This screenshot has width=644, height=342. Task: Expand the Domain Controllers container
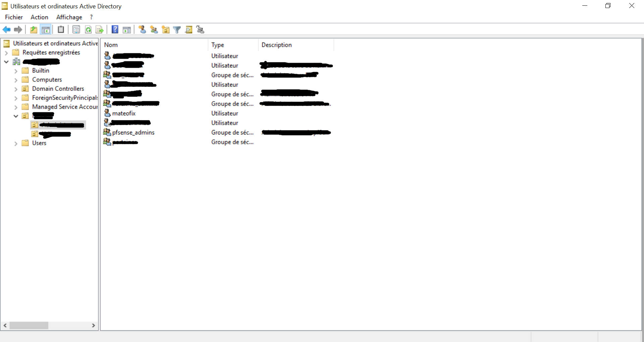[15, 89]
